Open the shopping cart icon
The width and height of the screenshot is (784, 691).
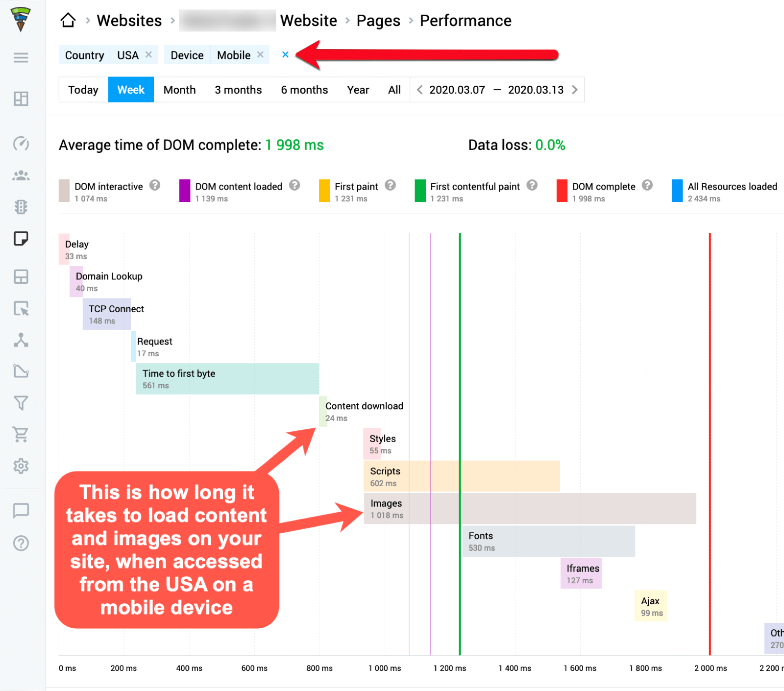21,434
